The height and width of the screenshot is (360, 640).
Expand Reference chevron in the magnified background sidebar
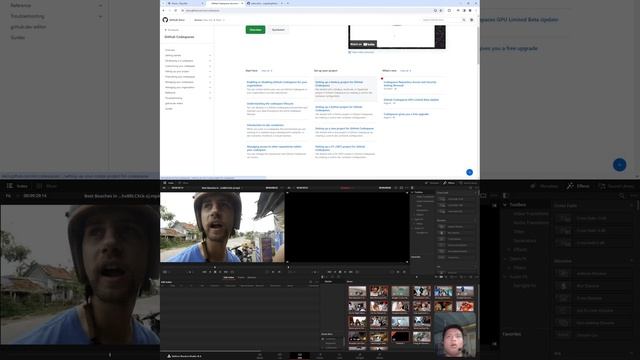coord(100,6)
